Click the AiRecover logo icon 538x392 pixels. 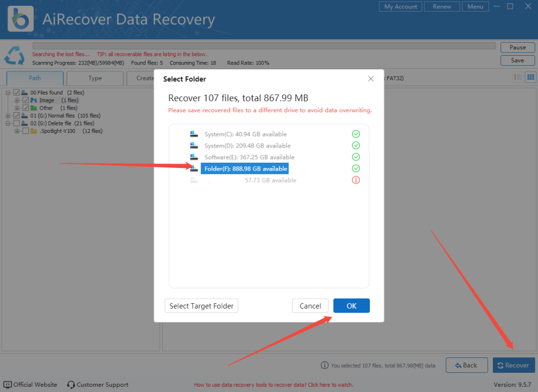[19, 18]
